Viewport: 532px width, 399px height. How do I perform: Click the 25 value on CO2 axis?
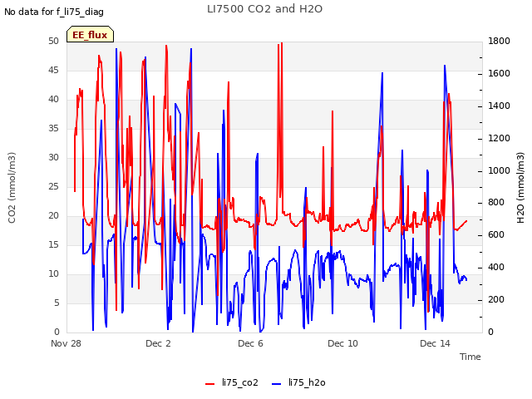53,186
